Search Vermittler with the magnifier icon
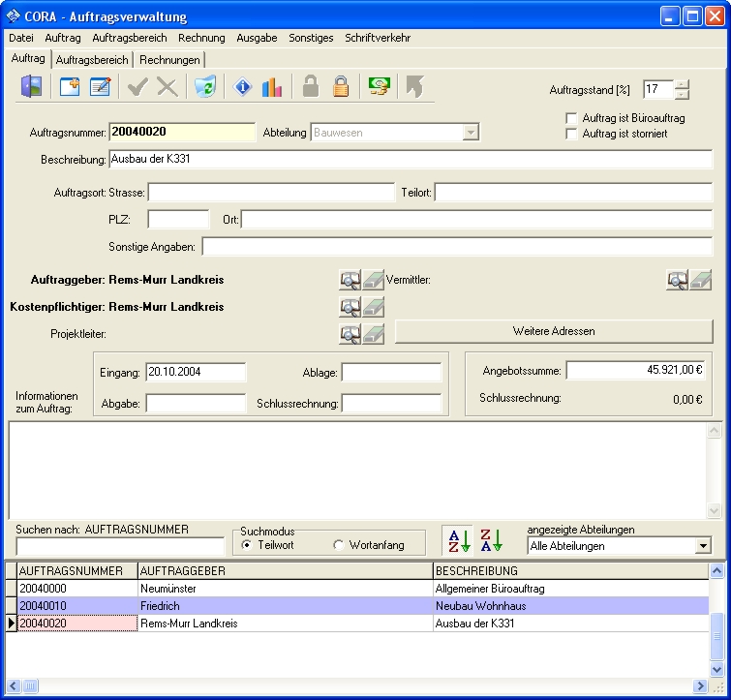 [x=677, y=280]
